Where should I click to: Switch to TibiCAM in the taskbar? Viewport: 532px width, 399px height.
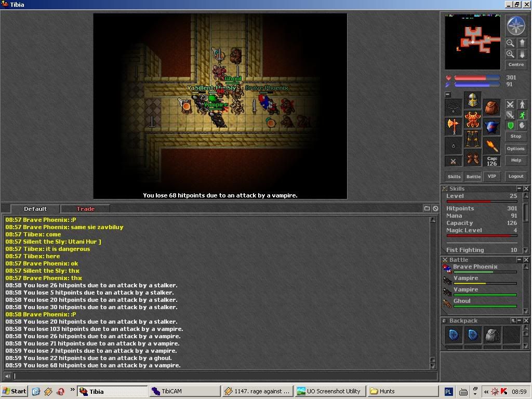coord(184,391)
